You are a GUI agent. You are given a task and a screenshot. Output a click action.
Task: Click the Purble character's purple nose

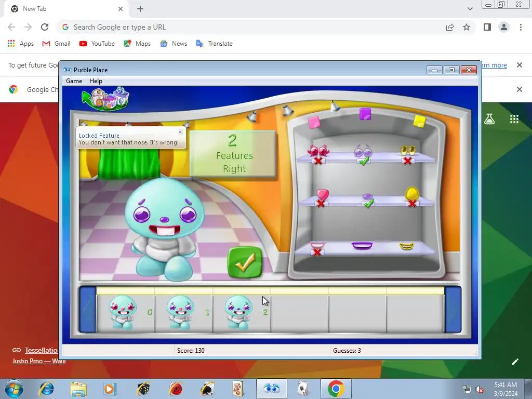pyautogui.click(x=164, y=220)
